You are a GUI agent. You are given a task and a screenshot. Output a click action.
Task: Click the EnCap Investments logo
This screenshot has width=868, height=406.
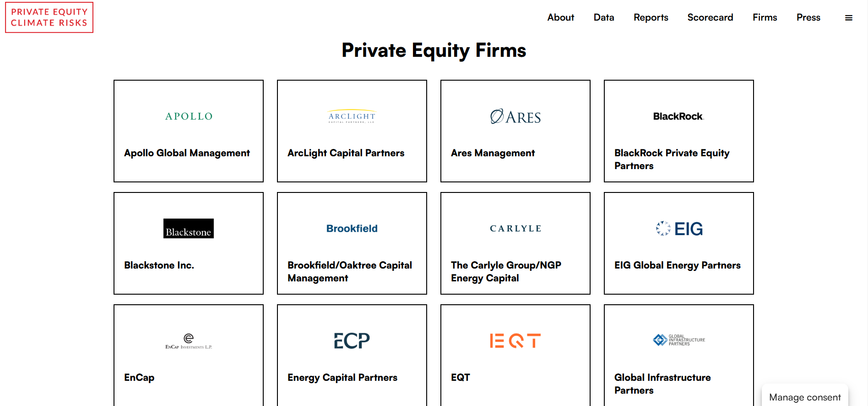pos(189,341)
